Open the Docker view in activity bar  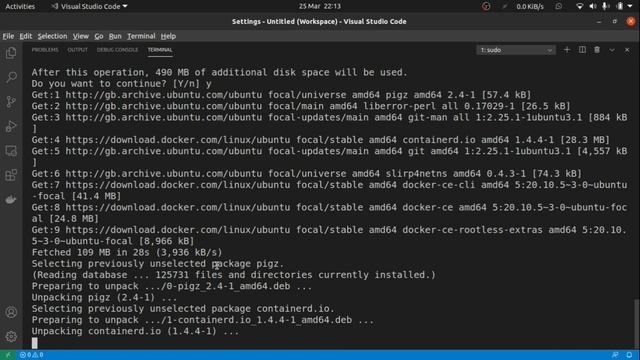click(x=11, y=200)
